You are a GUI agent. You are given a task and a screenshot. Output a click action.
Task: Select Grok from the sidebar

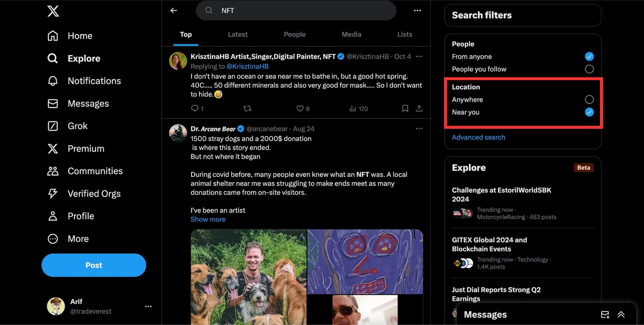52,126
